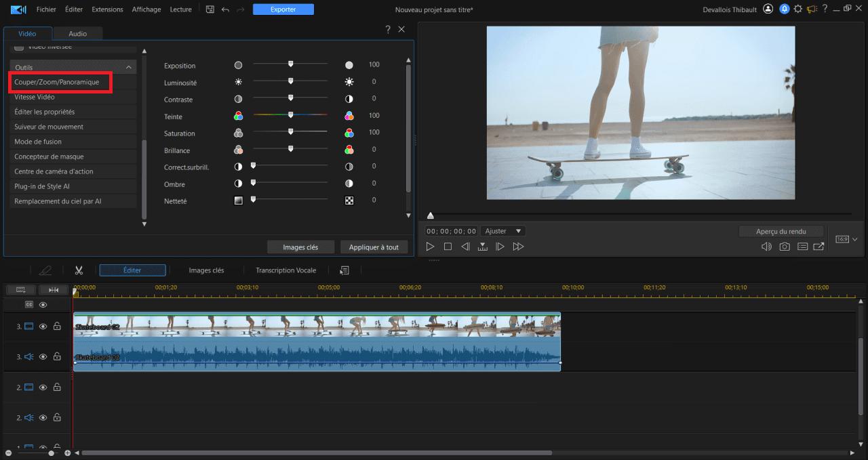
Task: Open the preview display options icon
Action: pyautogui.click(x=802, y=247)
